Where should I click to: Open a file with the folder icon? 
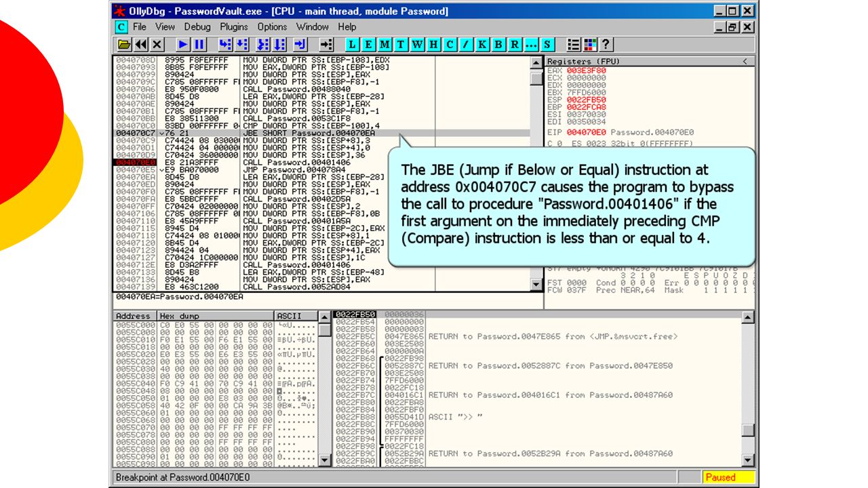pyautogui.click(x=125, y=45)
